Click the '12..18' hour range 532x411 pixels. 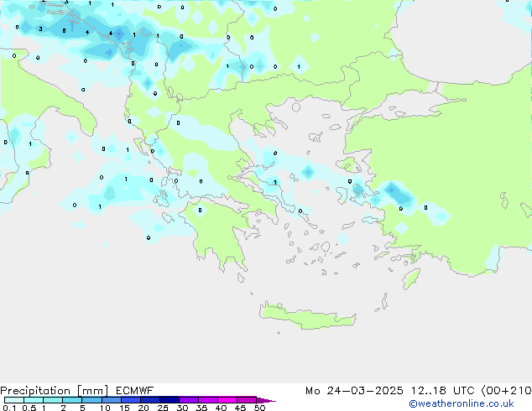(429, 391)
